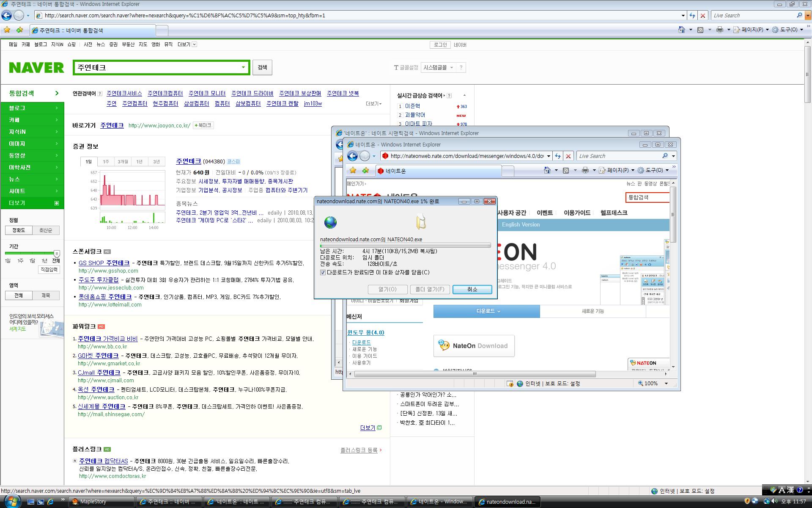The image size is (812, 508).
Task: Open main window address bar dropdown arrow
Action: pos(683,16)
